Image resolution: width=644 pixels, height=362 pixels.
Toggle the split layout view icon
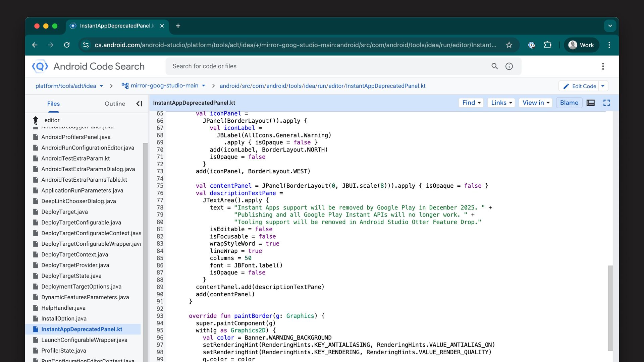click(x=590, y=103)
